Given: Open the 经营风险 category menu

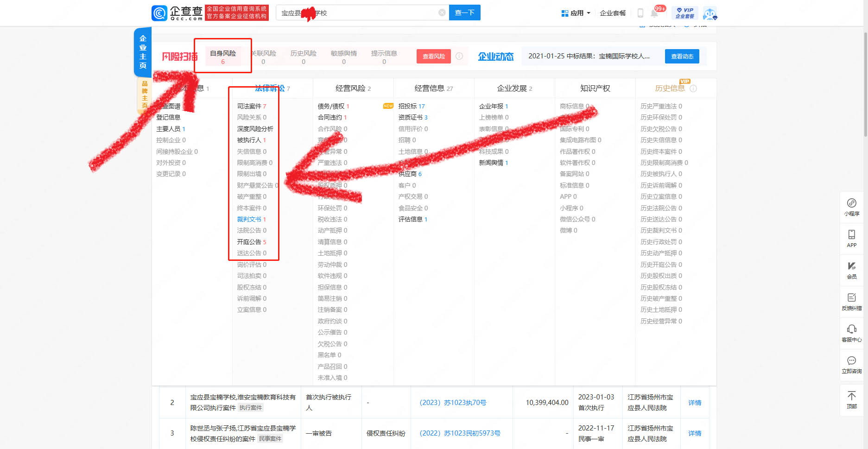Looking at the screenshot, I should (x=353, y=88).
